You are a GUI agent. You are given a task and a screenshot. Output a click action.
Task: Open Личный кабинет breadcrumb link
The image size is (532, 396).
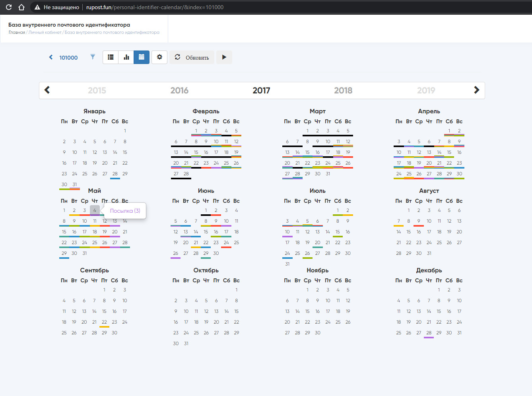pyautogui.click(x=45, y=33)
